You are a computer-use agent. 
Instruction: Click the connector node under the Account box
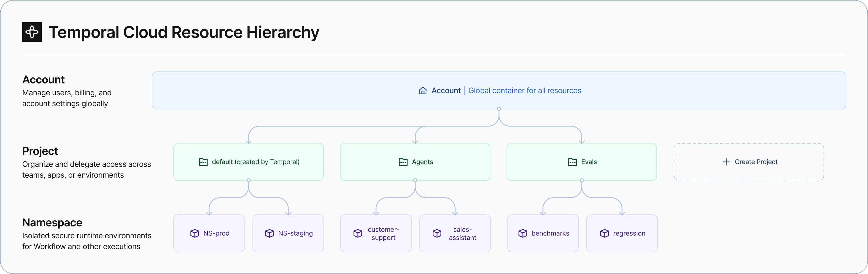click(499, 109)
